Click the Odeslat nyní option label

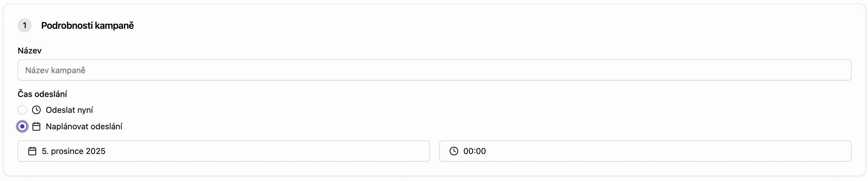coord(69,110)
